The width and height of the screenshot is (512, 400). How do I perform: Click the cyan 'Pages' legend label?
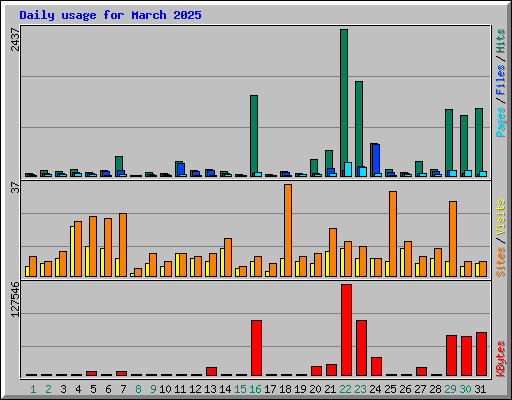pyautogui.click(x=501, y=122)
